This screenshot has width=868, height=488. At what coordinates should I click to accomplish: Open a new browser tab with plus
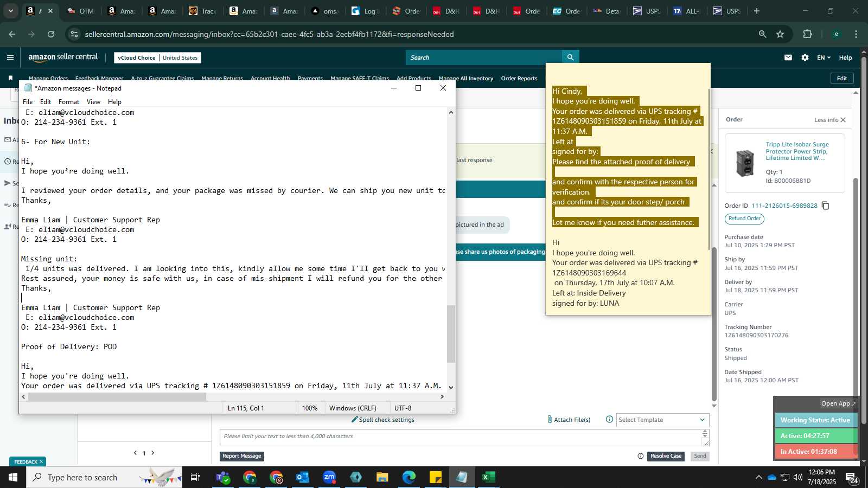[757, 11]
